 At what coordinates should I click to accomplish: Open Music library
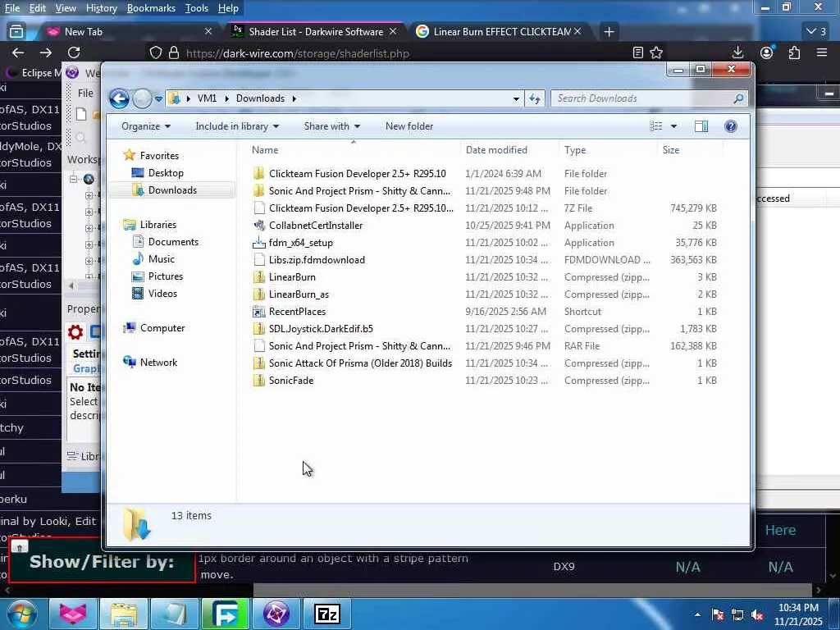click(x=162, y=258)
